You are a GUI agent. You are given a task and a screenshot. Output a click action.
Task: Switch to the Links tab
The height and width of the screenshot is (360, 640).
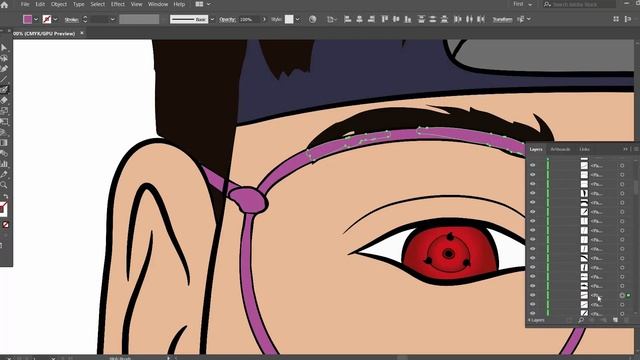point(584,149)
